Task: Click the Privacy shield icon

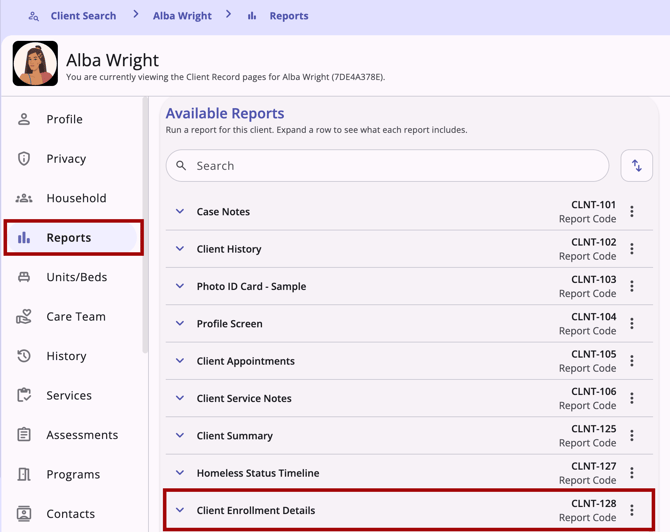Action: point(24,159)
